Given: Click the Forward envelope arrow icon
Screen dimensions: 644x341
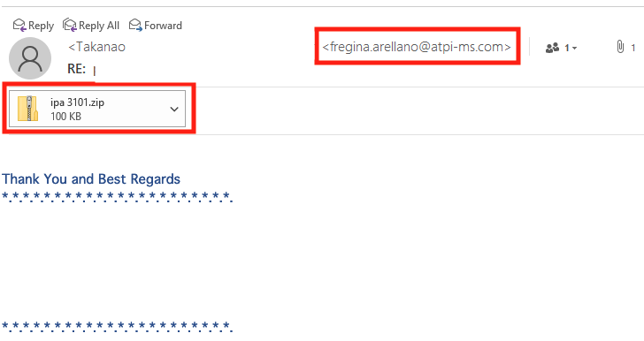Looking at the screenshot, I should [x=135, y=25].
